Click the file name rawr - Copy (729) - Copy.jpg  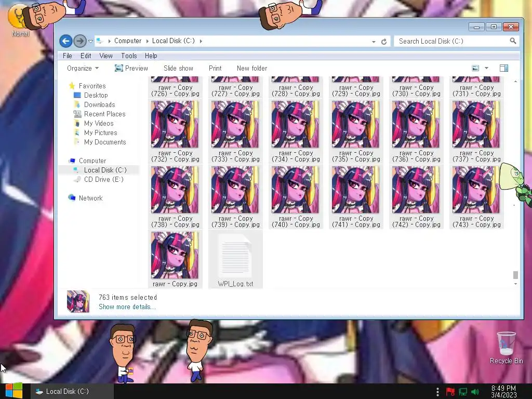pyautogui.click(x=356, y=90)
